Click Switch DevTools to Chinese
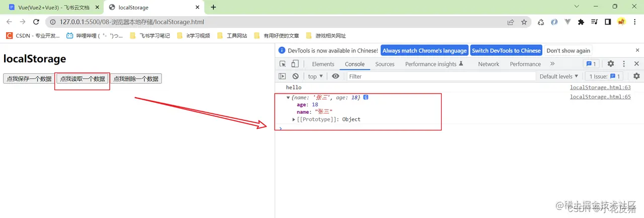 point(506,50)
